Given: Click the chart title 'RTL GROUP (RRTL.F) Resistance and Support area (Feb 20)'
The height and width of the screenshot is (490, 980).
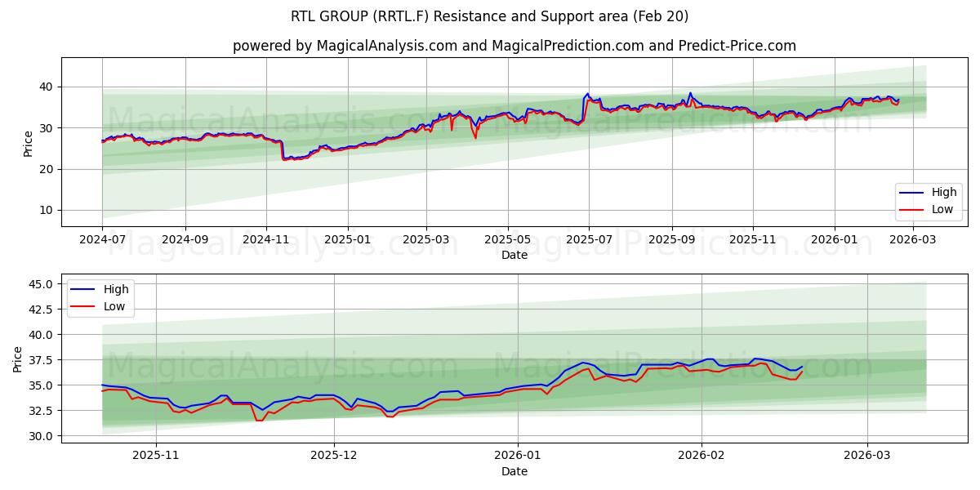Looking at the screenshot, I should click(489, 16).
